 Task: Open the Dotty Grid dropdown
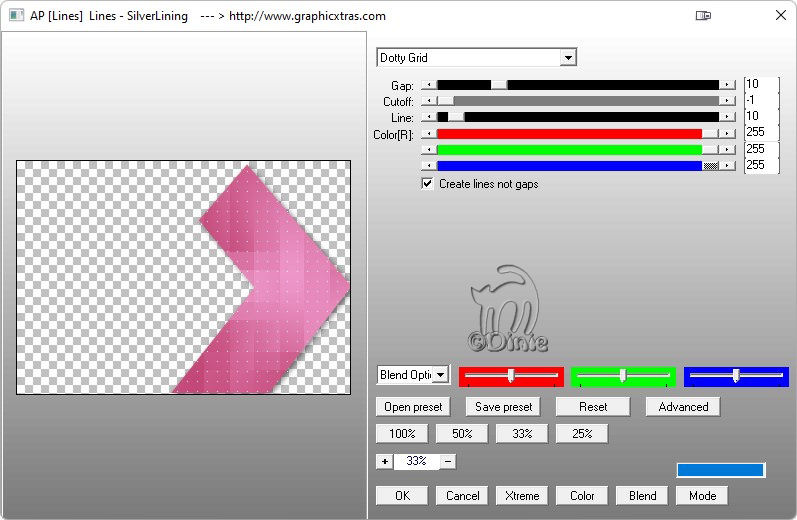point(568,58)
